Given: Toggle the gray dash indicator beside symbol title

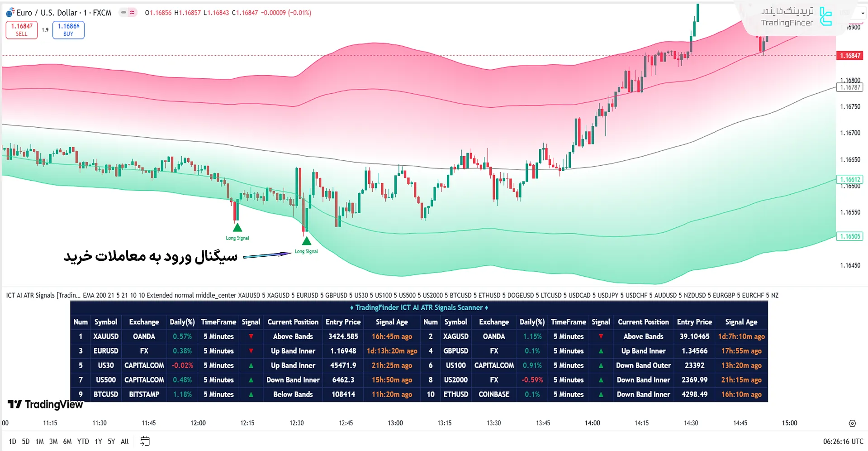Looking at the screenshot, I should [123, 13].
